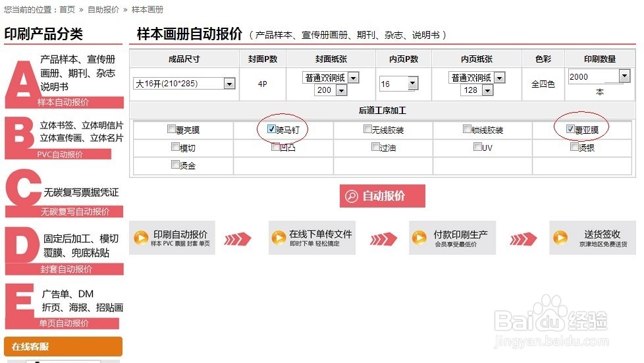
Task: Click the big letter D category icon
Action: [22, 245]
